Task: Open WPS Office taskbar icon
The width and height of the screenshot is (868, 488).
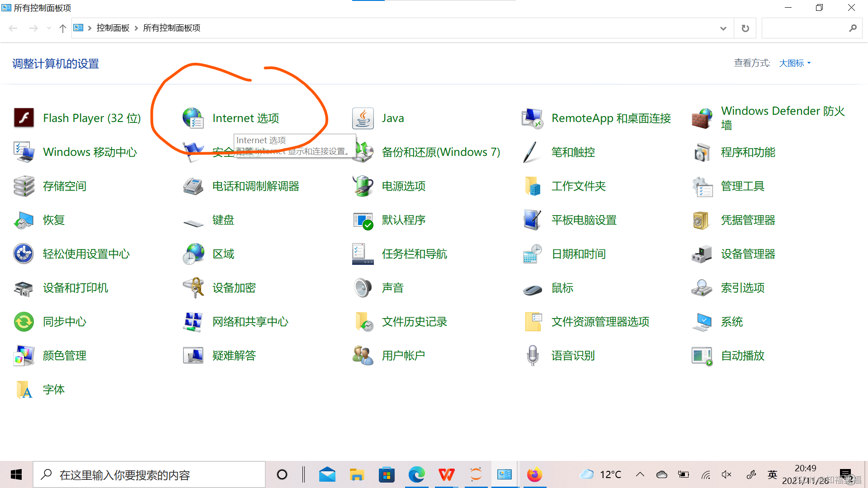Action: [446, 474]
